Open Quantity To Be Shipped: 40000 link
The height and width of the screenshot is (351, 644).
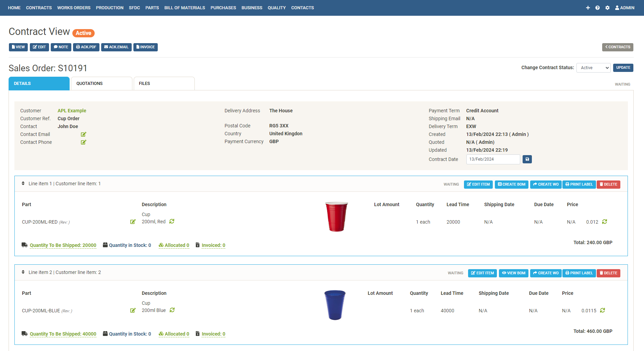pos(63,334)
